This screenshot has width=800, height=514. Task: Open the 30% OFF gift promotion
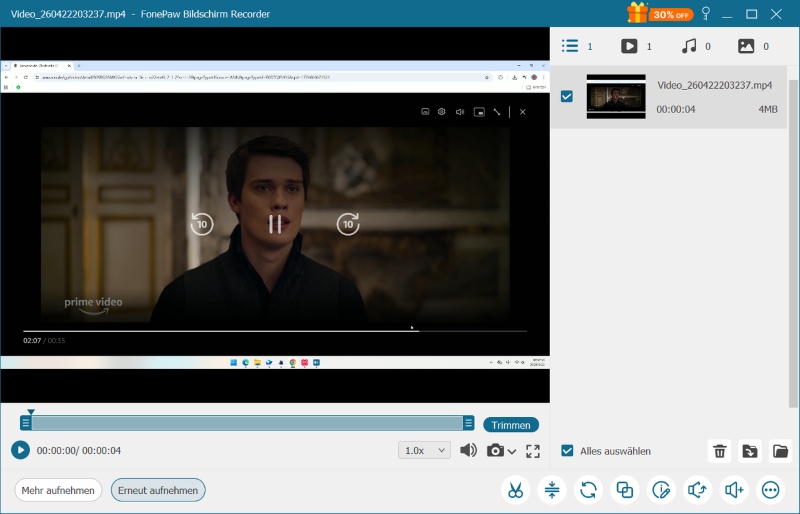[x=660, y=13]
